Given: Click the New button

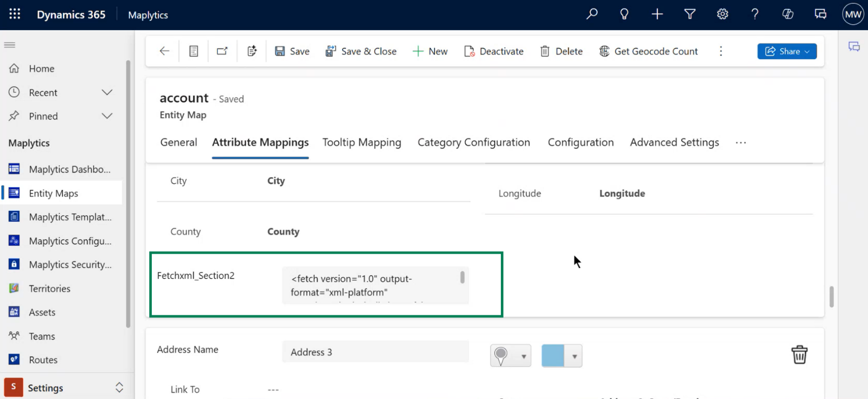Looking at the screenshot, I should point(430,51).
